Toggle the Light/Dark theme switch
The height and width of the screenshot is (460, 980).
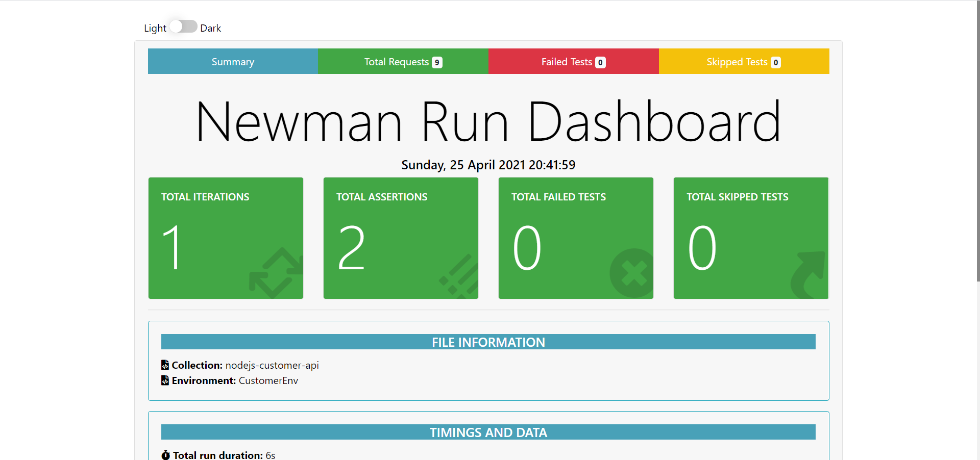[x=183, y=26]
